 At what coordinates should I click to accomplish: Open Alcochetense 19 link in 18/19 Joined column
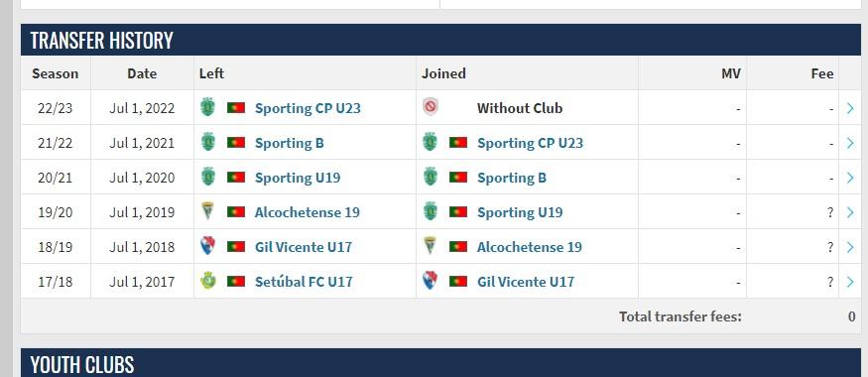click(529, 247)
